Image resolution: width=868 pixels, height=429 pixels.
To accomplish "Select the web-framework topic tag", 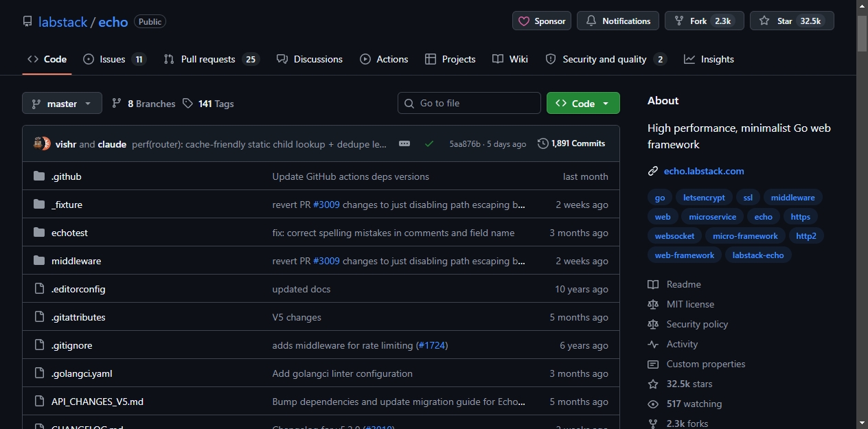I will tap(685, 255).
